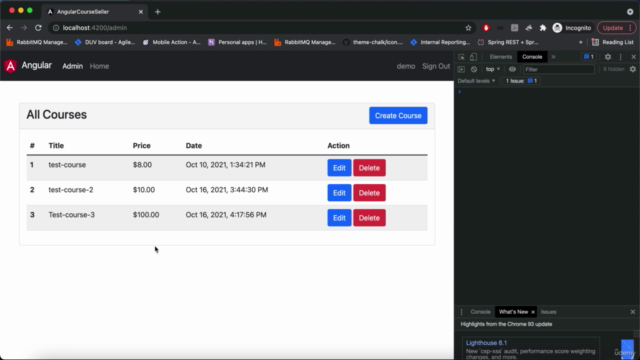Viewport: 640px width, 360px height.
Task: Bookmark page with the star icon
Action: [468, 28]
